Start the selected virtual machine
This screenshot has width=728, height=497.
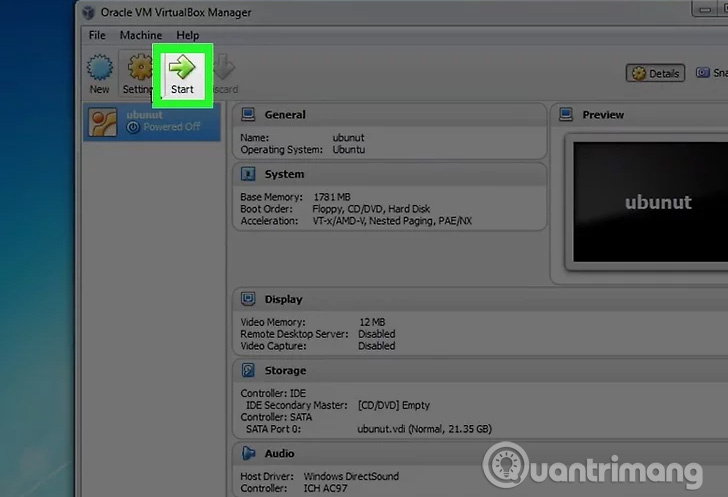pos(182,74)
